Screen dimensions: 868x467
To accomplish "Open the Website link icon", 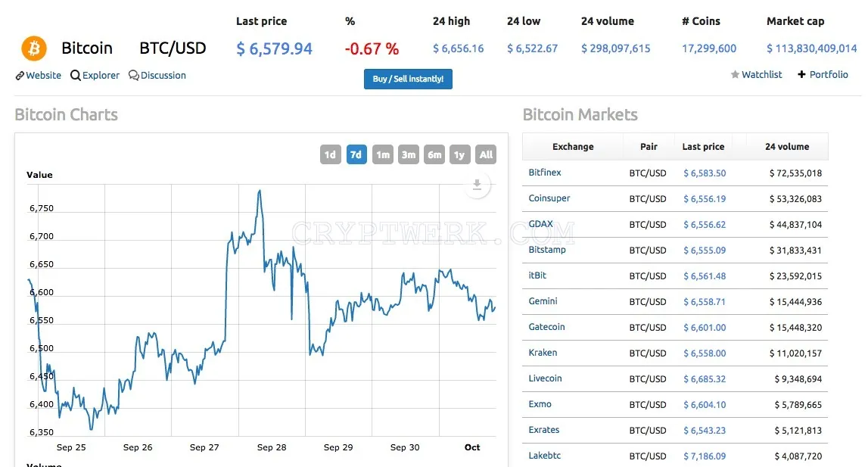I will click(x=20, y=76).
